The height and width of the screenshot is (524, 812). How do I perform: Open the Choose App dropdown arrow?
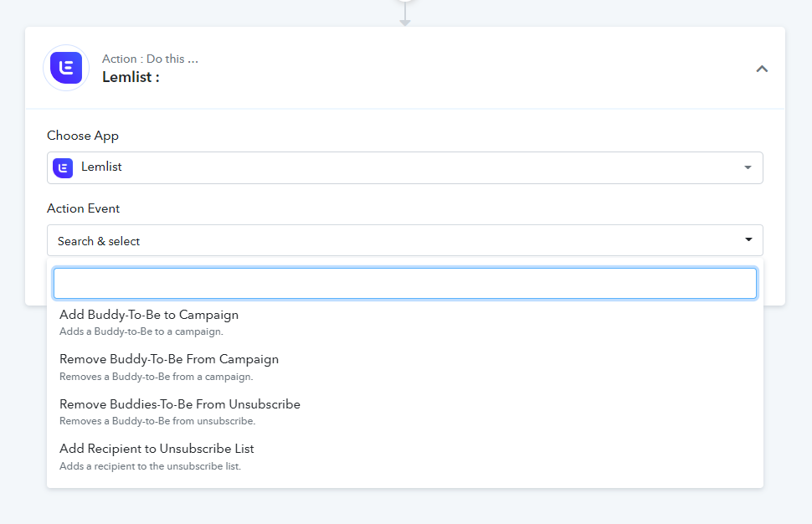pyautogui.click(x=748, y=167)
